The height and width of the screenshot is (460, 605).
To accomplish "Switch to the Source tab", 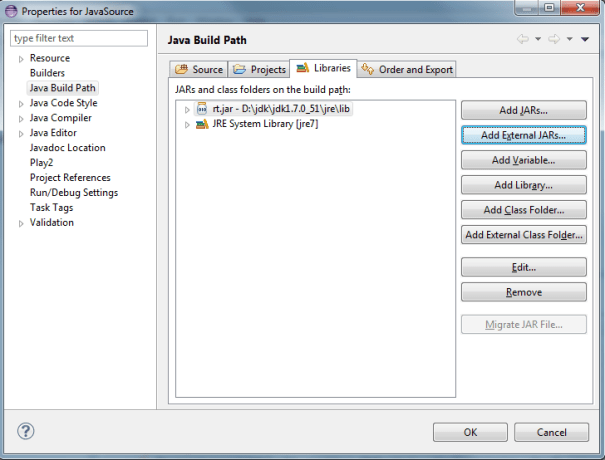I will [199, 69].
